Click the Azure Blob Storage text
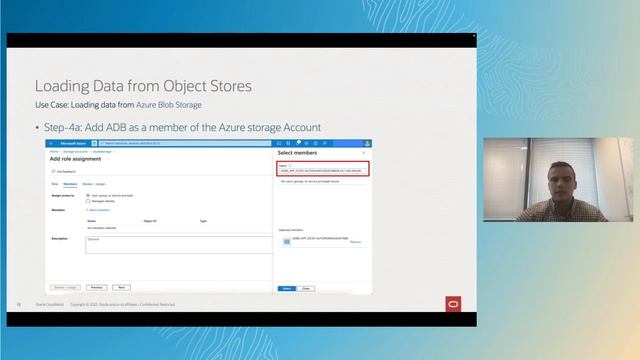The height and width of the screenshot is (360, 640). (x=169, y=105)
